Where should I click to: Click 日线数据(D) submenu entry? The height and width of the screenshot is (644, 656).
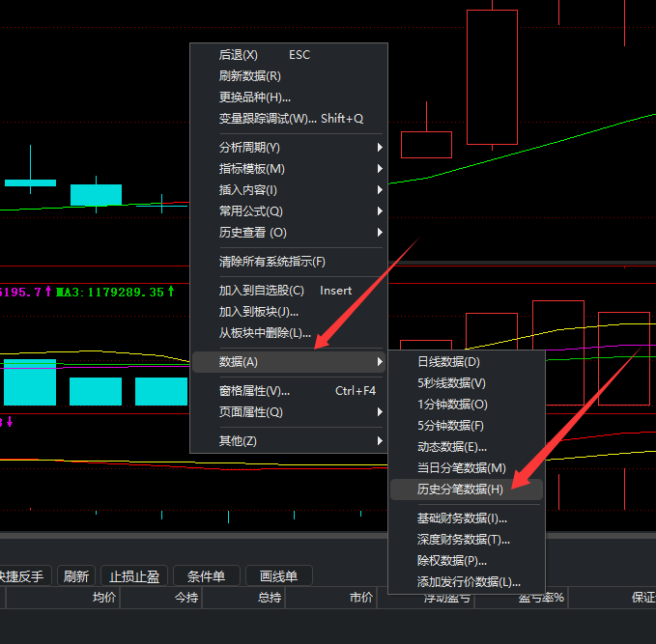pyautogui.click(x=448, y=362)
